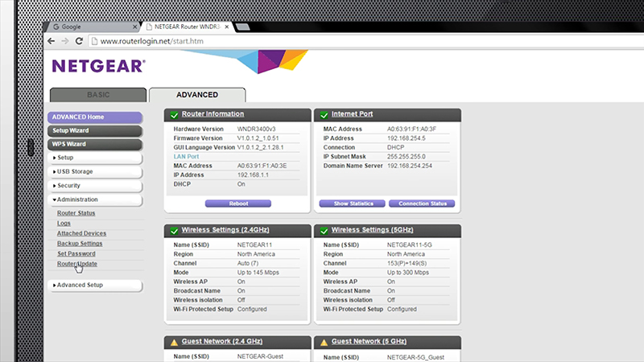
Task: Switch to the Google browser tab
Action: point(93,27)
